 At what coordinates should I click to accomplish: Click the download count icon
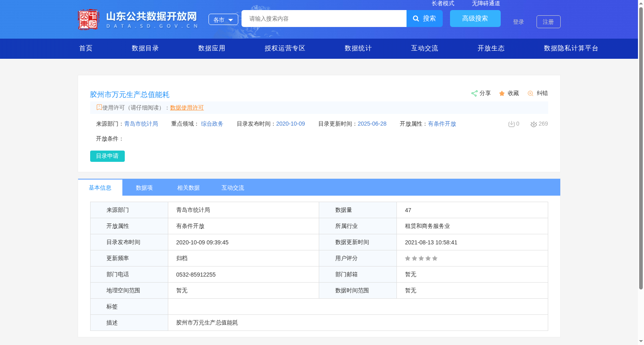[511, 124]
